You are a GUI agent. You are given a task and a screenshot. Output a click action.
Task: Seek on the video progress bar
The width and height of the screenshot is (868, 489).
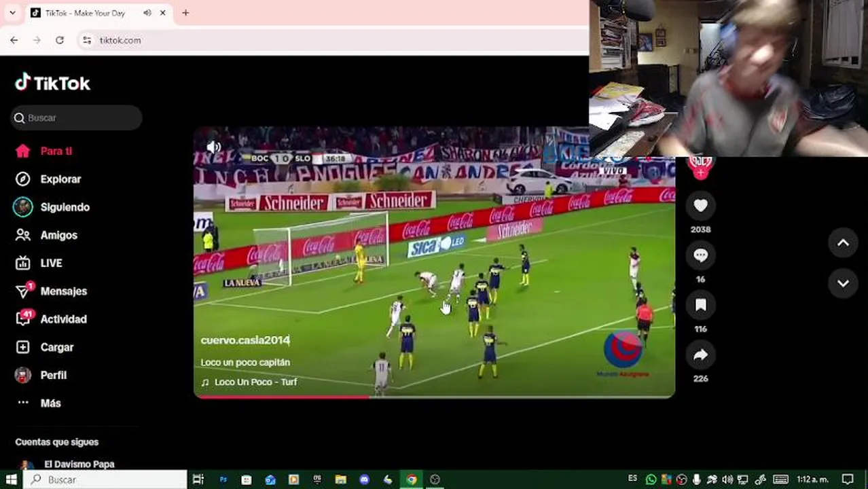pyautogui.click(x=434, y=397)
